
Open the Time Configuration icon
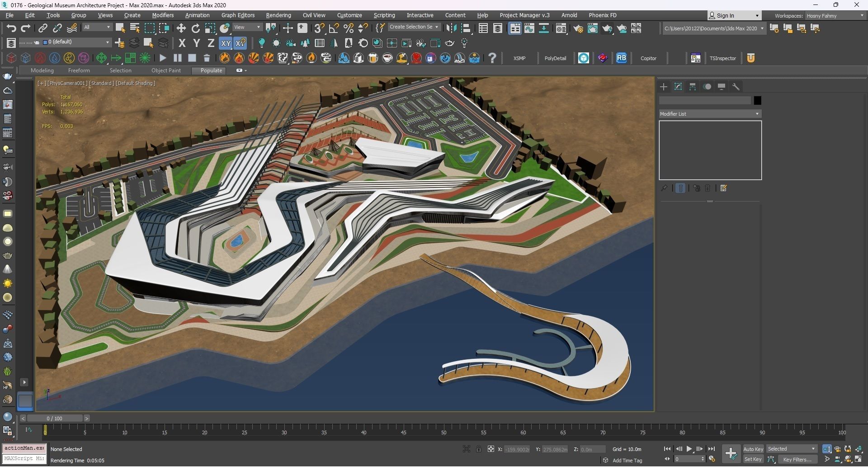[x=712, y=459]
